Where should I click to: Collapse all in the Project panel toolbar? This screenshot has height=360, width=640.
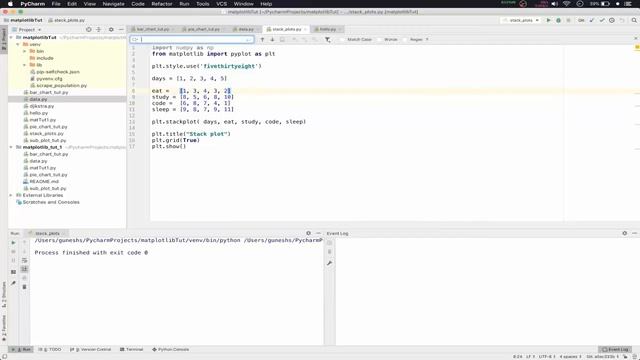pyautogui.click(x=98, y=29)
